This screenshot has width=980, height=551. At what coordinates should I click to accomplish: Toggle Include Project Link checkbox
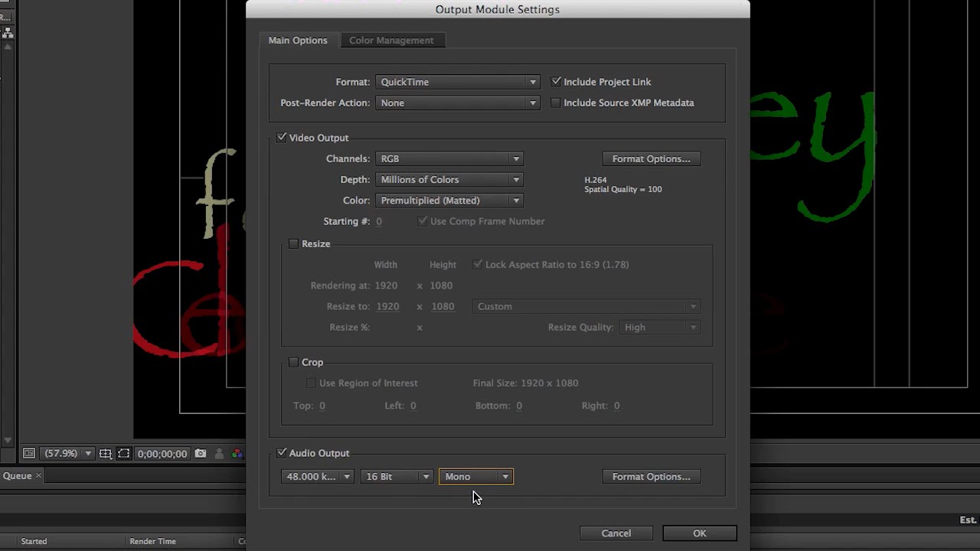click(556, 82)
